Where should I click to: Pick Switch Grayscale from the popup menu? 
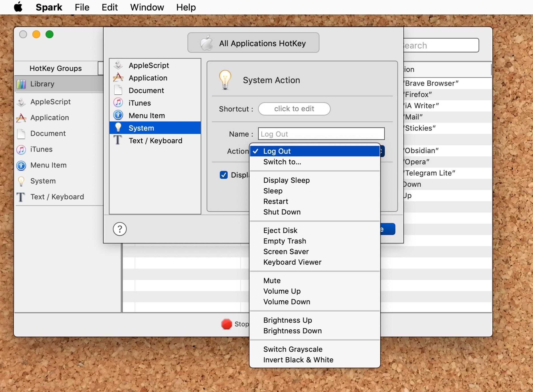click(293, 349)
